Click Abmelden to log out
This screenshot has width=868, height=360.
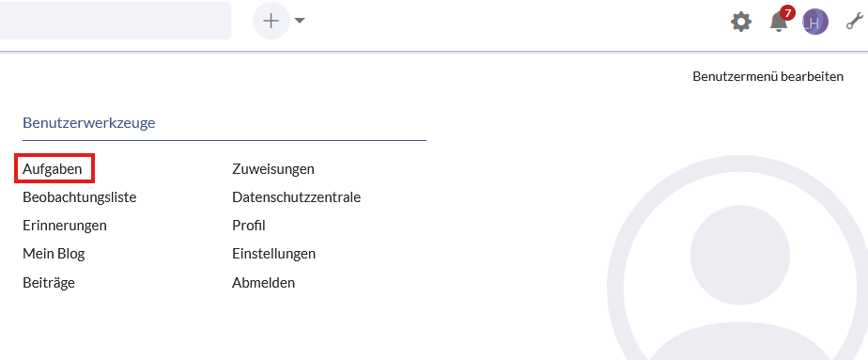pos(263,283)
